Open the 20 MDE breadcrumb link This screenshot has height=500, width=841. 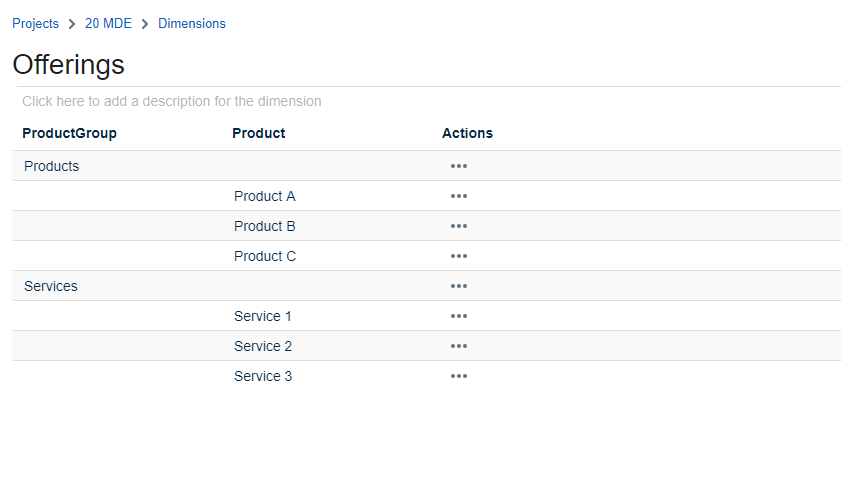108,23
